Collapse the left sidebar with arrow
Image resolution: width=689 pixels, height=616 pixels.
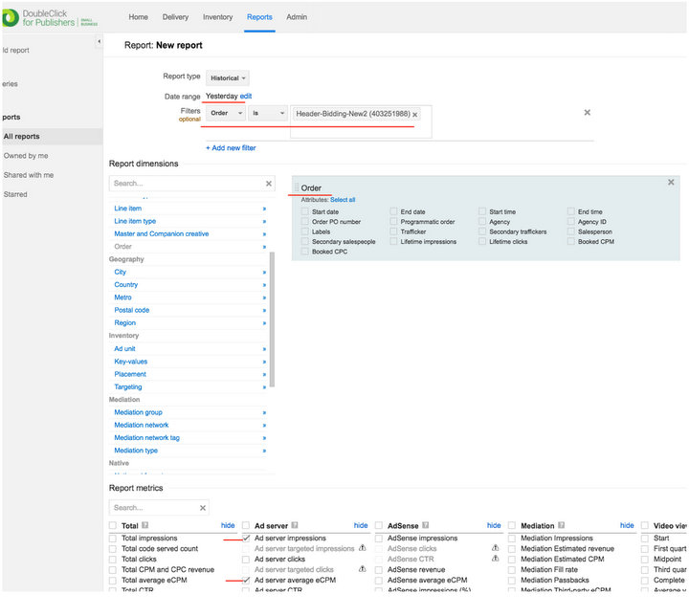click(x=100, y=41)
